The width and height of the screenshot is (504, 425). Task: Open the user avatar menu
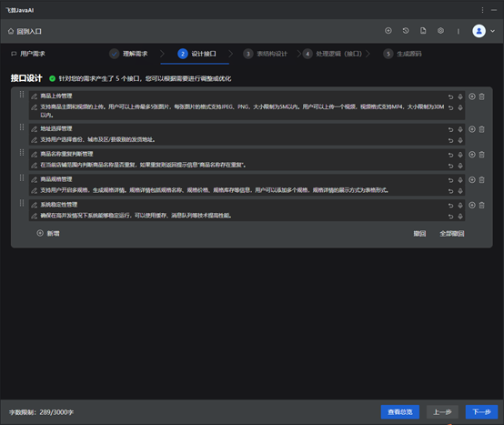tap(479, 31)
